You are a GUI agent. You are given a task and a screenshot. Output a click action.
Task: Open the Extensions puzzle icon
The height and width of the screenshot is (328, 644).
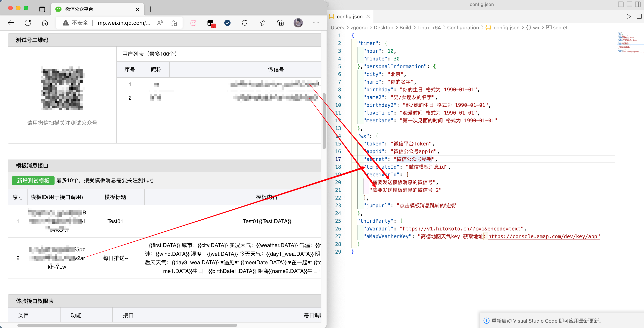click(244, 23)
